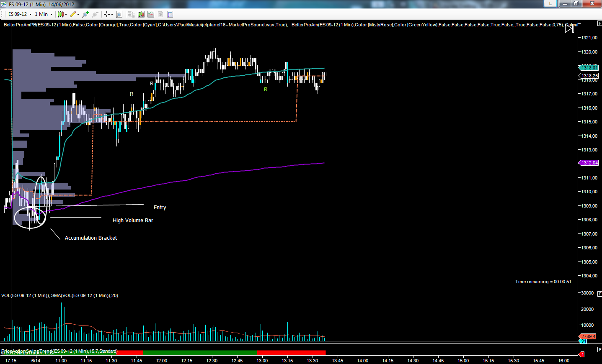Click the 1318,81 teal price marker
Image resolution: width=602 pixels, height=364 pixels.
[x=589, y=68]
